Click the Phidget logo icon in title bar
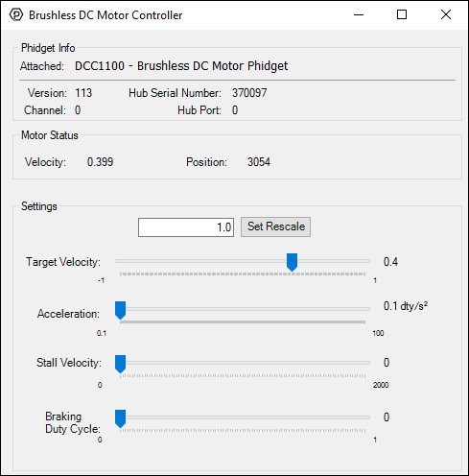Screen dimensions: 469x476 click(x=16, y=14)
